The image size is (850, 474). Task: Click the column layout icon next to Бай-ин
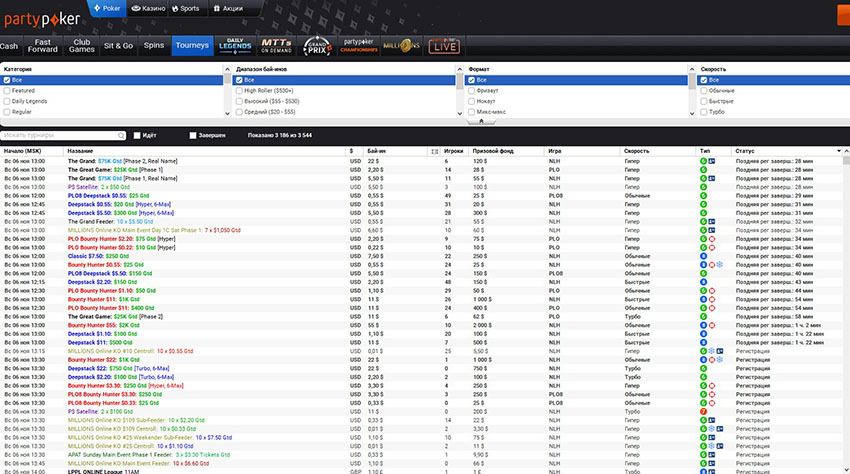coord(434,150)
